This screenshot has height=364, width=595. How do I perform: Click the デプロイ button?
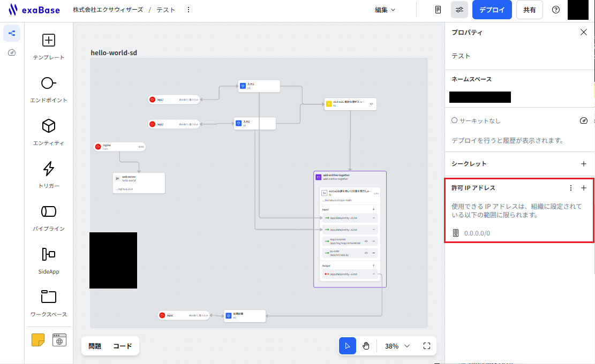(x=492, y=10)
